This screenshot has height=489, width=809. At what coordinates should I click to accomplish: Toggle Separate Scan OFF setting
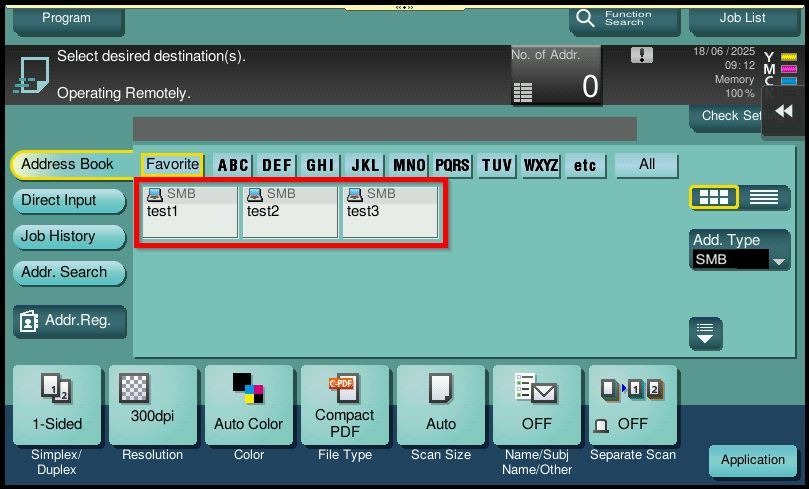click(x=633, y=405)
